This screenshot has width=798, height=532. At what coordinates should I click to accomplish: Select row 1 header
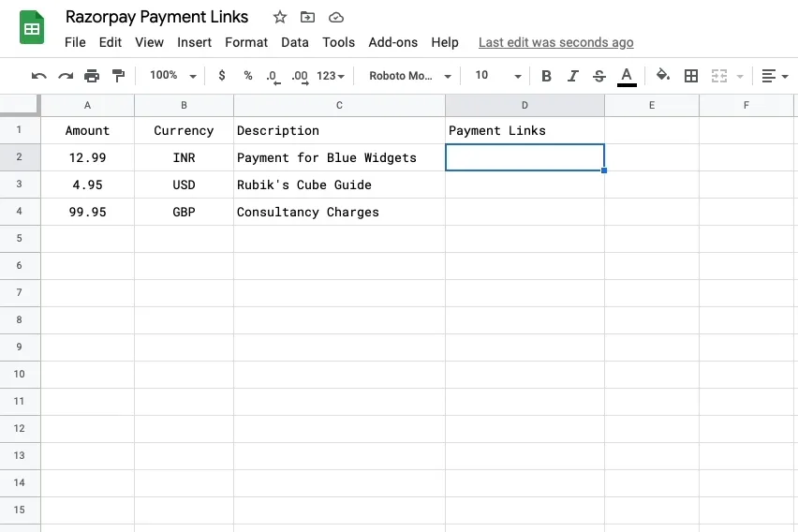(20, 130)
